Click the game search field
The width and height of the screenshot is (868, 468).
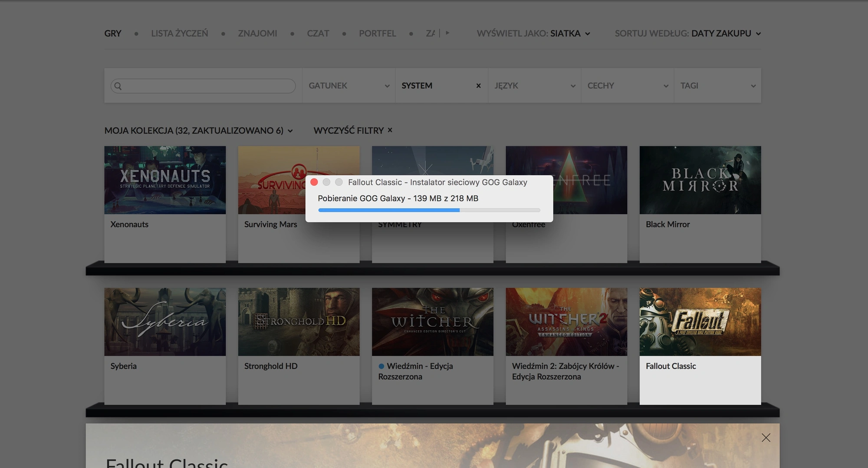[203, 86]
